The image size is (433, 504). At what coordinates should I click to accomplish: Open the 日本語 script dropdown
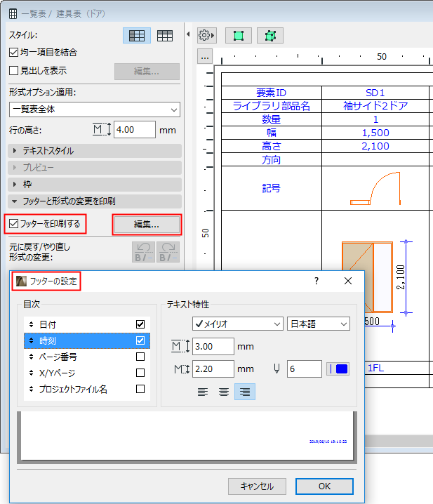(318, 324)
